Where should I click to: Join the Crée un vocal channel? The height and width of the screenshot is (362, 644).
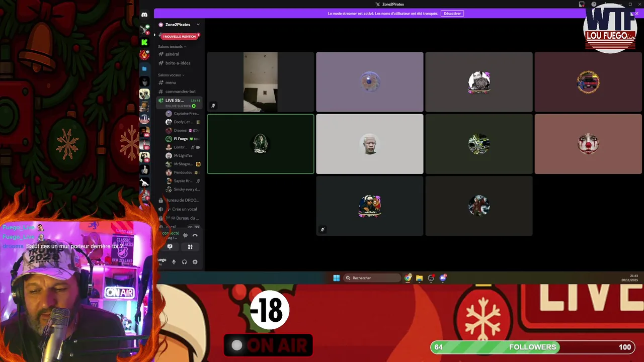[x=179, y=209]
